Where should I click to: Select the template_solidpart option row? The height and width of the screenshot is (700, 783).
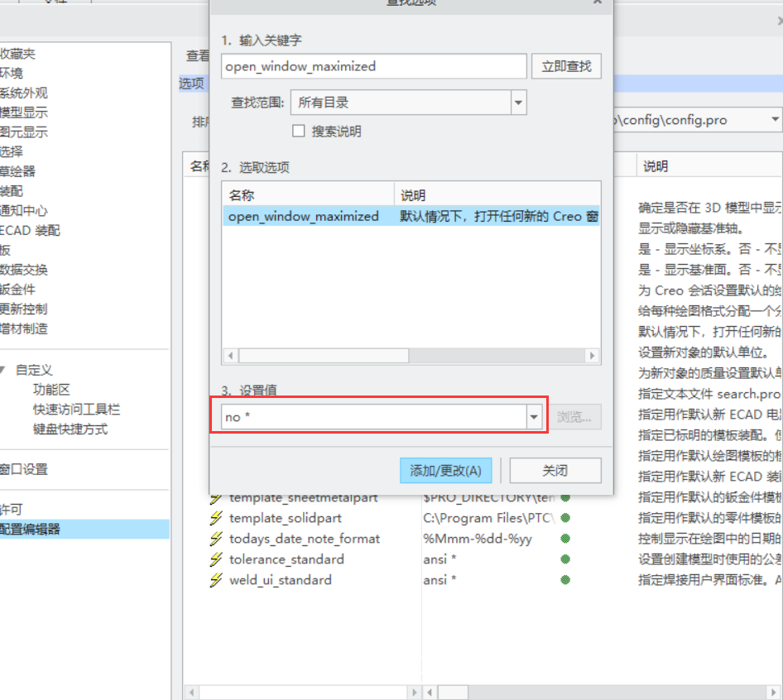[285, 518]
